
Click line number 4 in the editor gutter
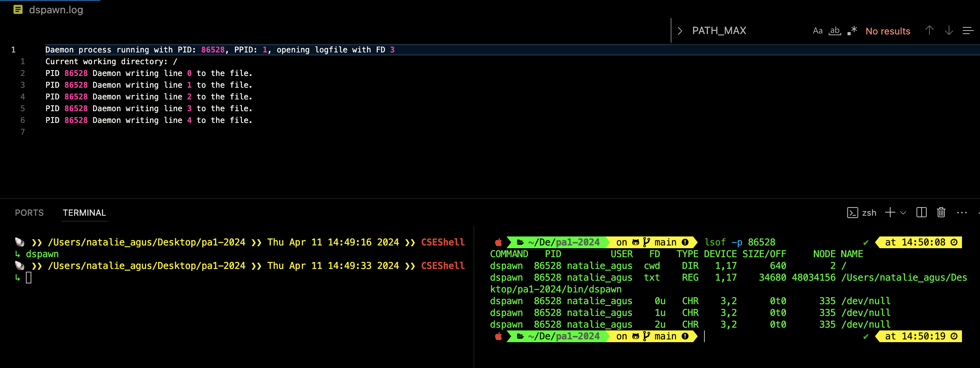coord(22,97)
